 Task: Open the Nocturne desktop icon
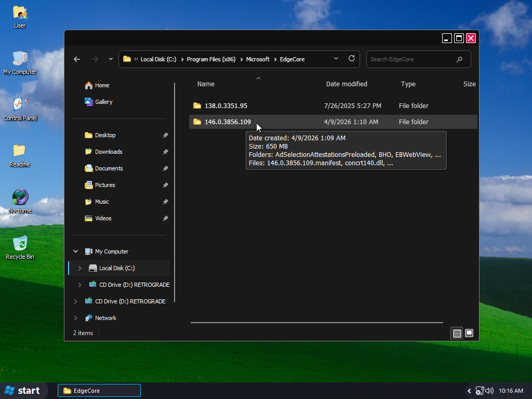(x=20, y=198)
